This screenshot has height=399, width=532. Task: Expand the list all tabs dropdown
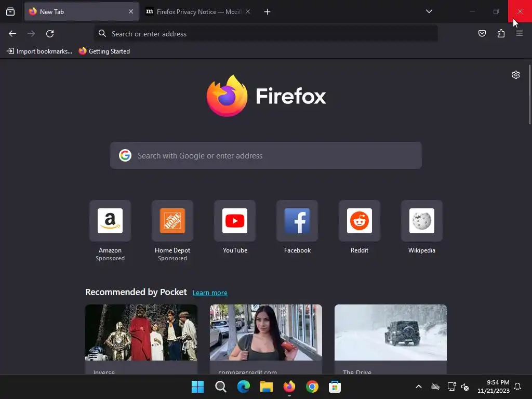pyautogui.click(x=429, y=11)
